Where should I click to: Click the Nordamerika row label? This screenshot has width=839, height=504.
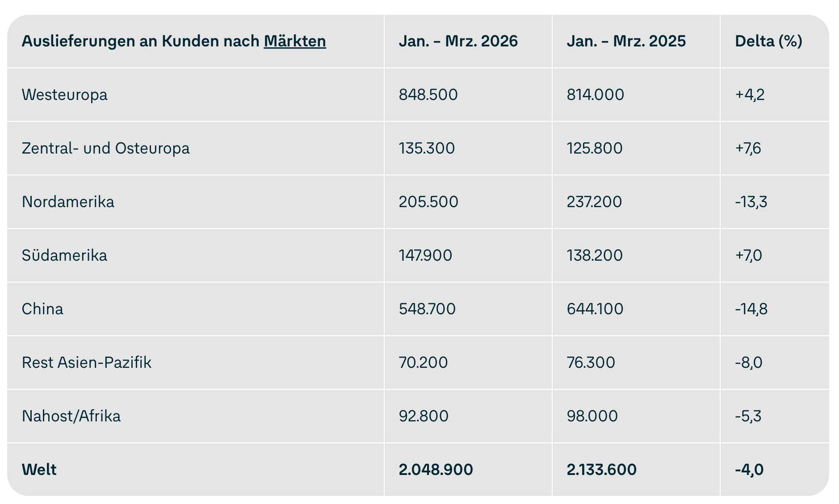(x=68, y=202)
